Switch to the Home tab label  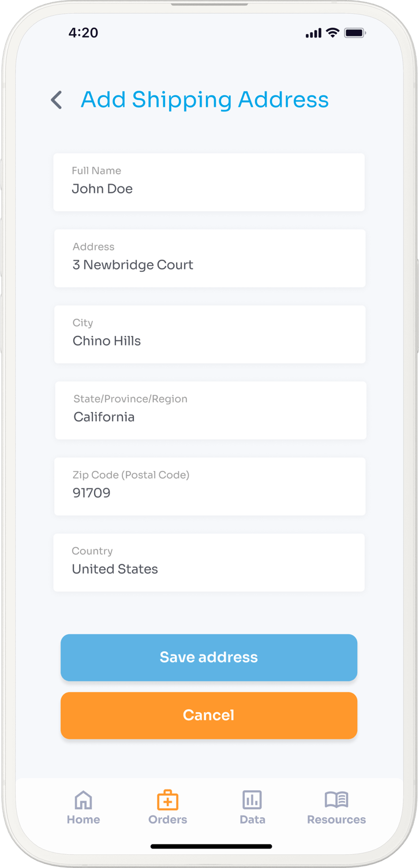tap(83, 820)
